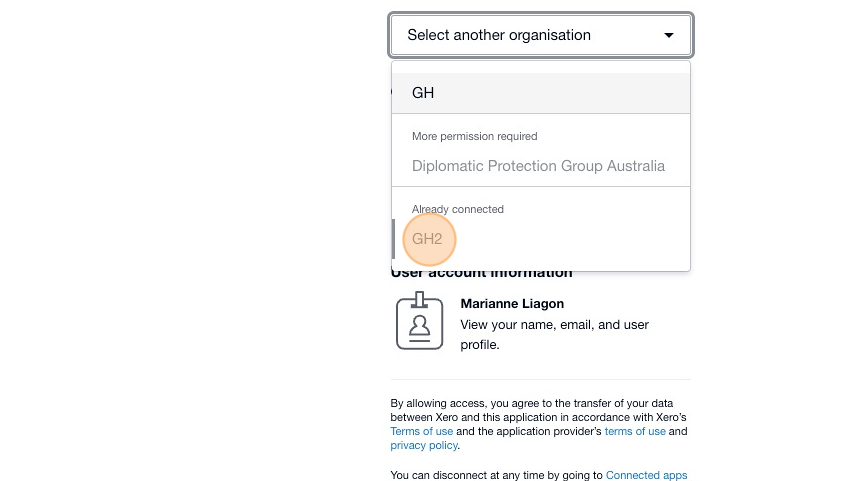
Task: Open Xero's Terms of use link
Action: pyautogui.click(x=421, y=431)
